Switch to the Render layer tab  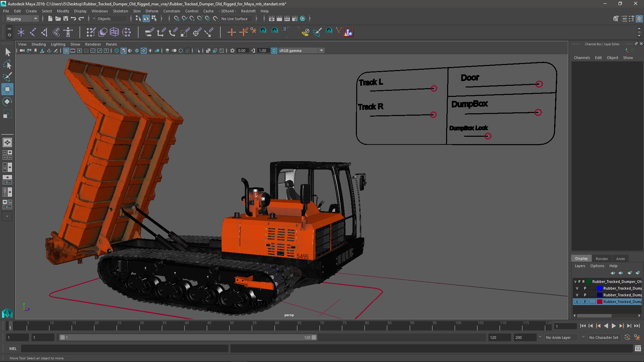click(x=601, y=258)
